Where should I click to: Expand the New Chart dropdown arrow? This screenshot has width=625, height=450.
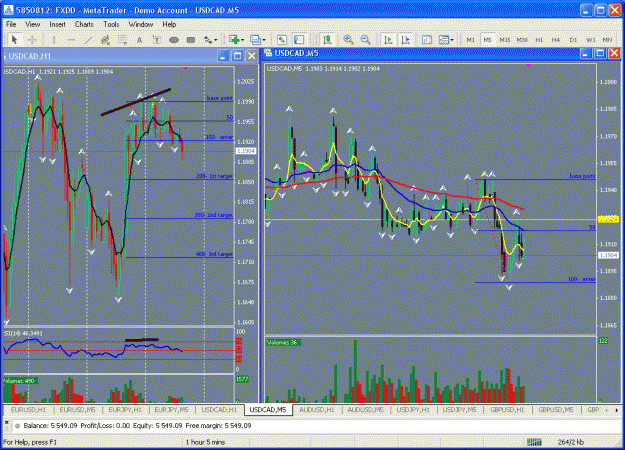(x=242, y=40)
